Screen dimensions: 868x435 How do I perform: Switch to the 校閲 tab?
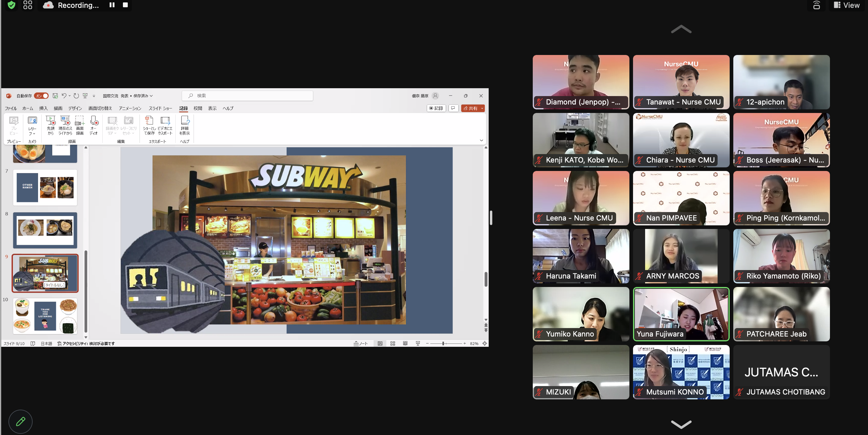tap(198, 108)
